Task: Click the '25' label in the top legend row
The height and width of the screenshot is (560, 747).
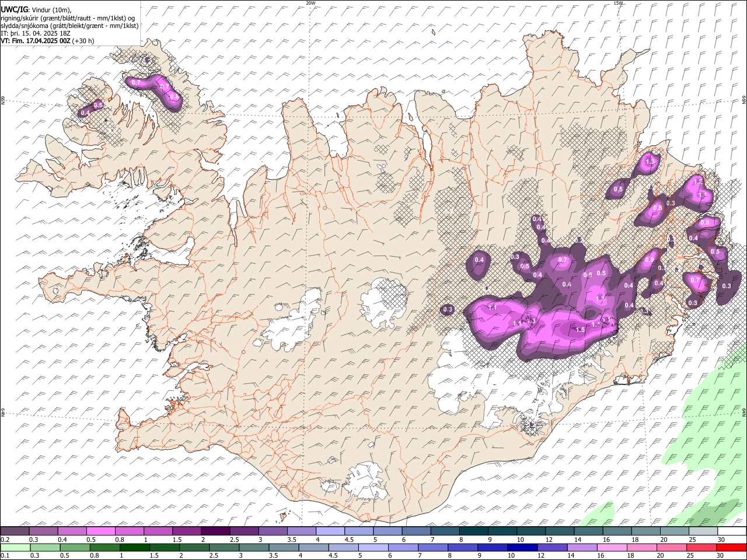Action: pyautogui.click(x=692, y=540)
